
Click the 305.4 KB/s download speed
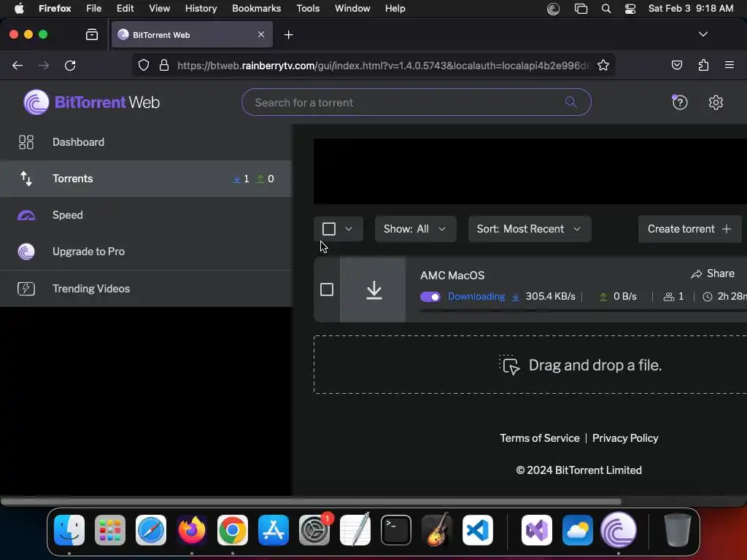click(x=550, y=296)
